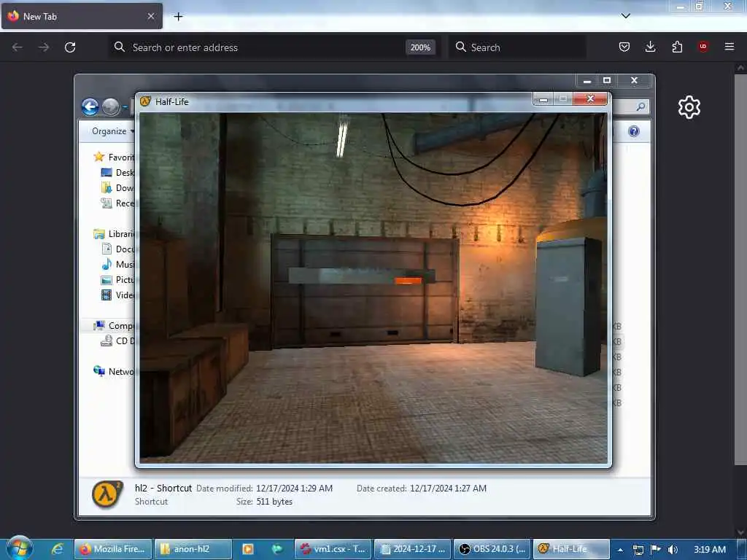
Task: Open Videos library in sidebar
Action: pos(117,295)
